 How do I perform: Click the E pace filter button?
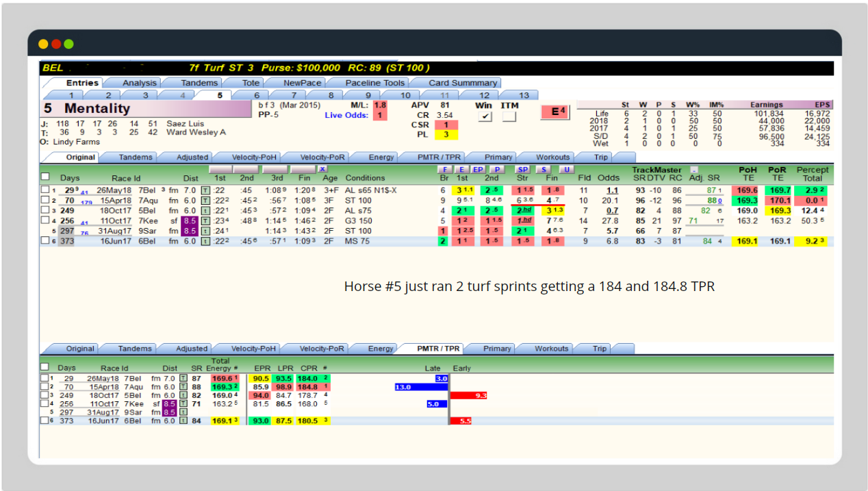(461, 168)
